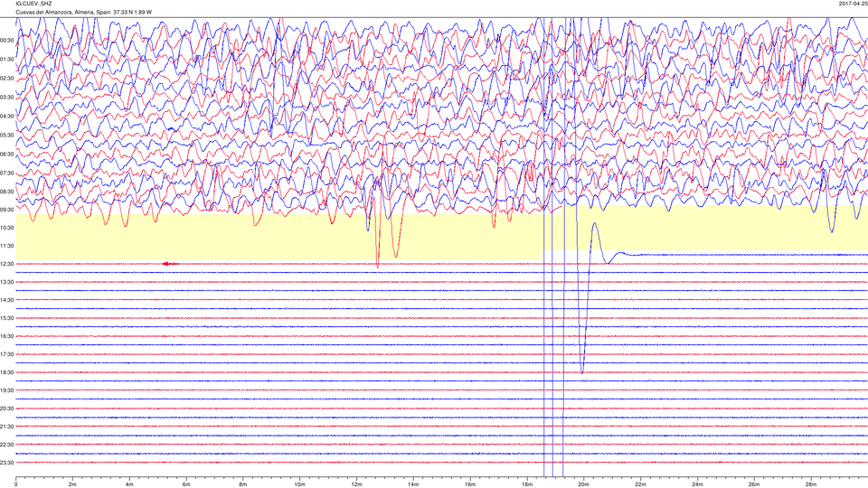Select the 11:30 time label
The height and width of the screenshot is (488, 868).
tap(7, 246)
